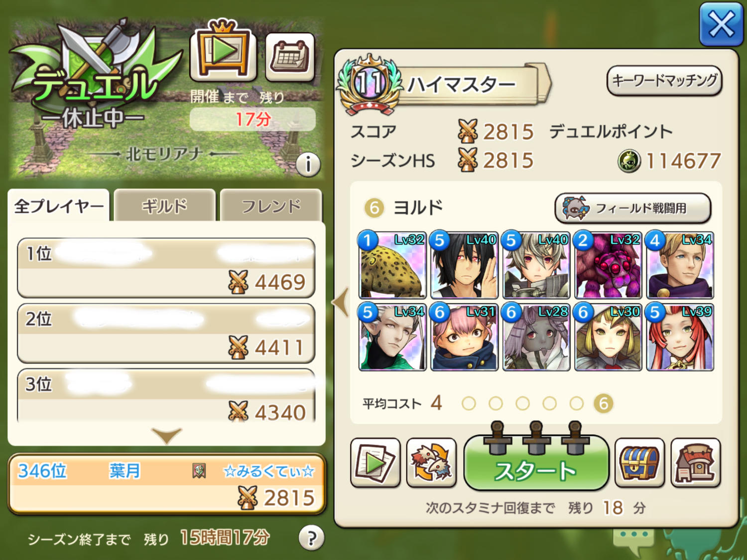747x560 pixels.
Task: Select the Lv40 black-haired character portrait
Action: [x=464, y=265]
